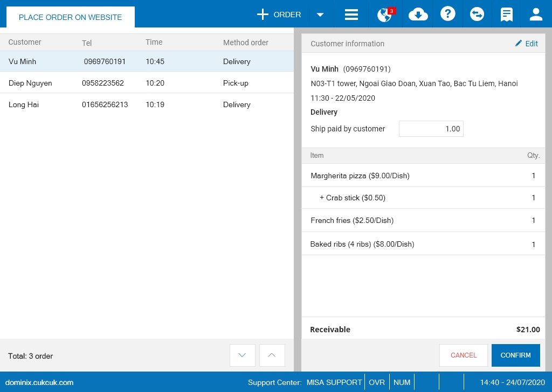Image resolution: width=552 pixels, height=392 pixels.
Task: Move to previous order with up chevron
Action: [x=272, y=355]
